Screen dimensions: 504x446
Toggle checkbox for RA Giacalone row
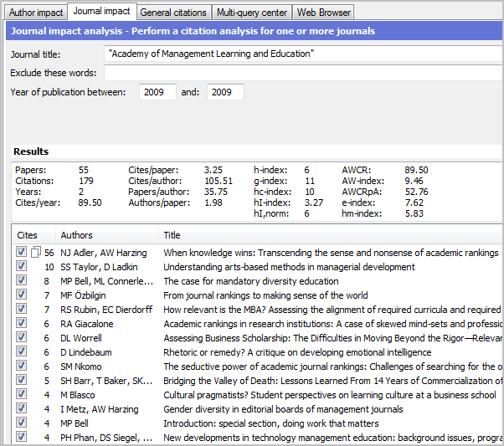click(x=21, y=323)
